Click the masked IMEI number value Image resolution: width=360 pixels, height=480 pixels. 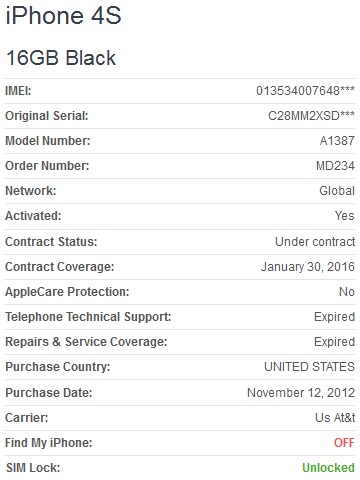(x=305, y=91)
